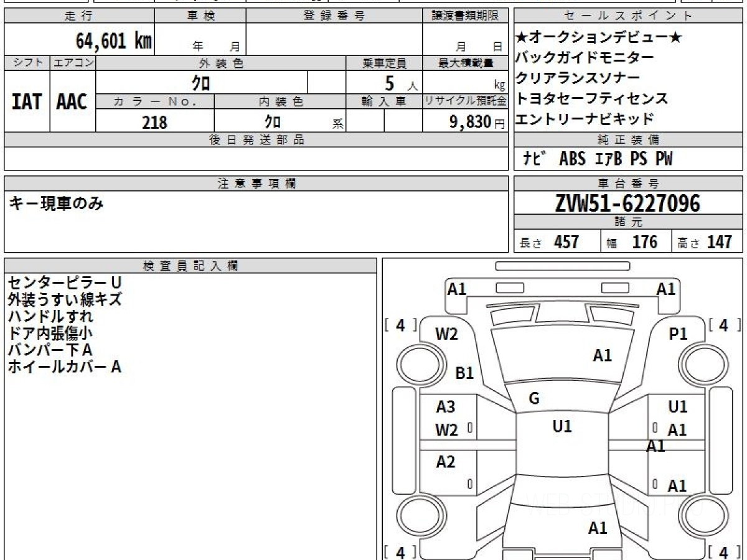
Task: Select the 外装色 header
Action: [221, 63]
